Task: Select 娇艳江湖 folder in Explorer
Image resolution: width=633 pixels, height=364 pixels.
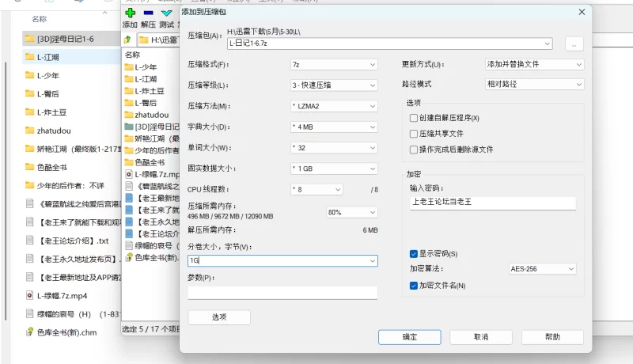Action: pos(72,149)
